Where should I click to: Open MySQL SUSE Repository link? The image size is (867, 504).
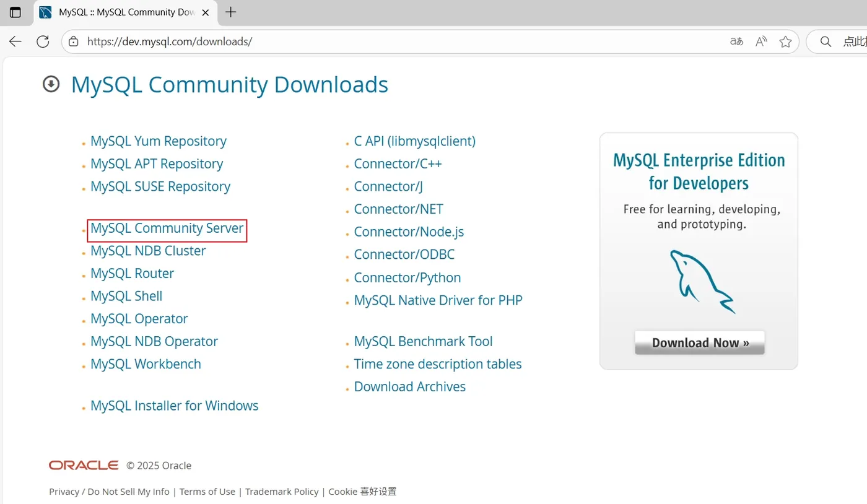(160, 186)
